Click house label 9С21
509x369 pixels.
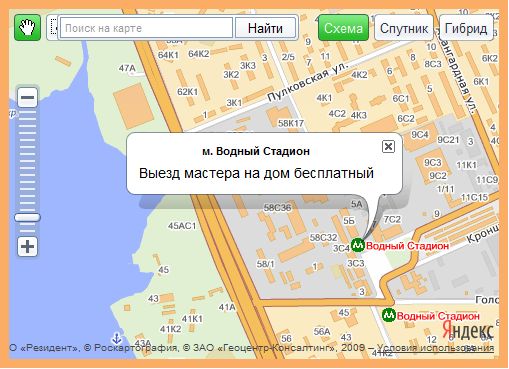point(448,140)
